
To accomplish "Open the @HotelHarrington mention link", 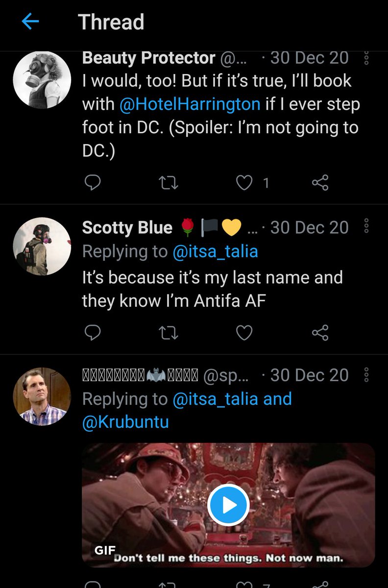I will [x=191, y=104].
